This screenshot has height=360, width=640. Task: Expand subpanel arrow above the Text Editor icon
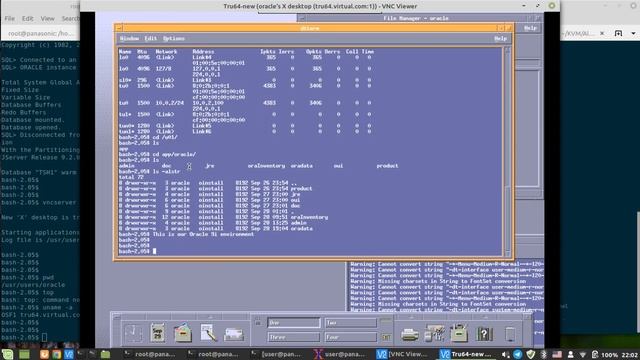(x=211, y=317)
